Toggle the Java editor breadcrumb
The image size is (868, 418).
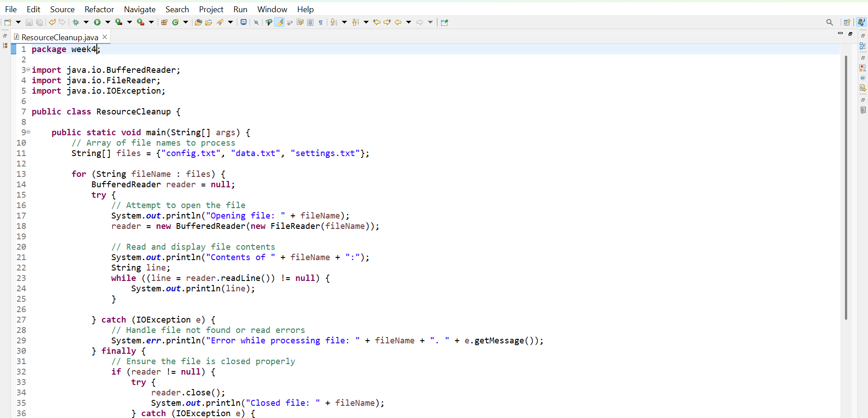pyautogui.click(x=269, y=22)
